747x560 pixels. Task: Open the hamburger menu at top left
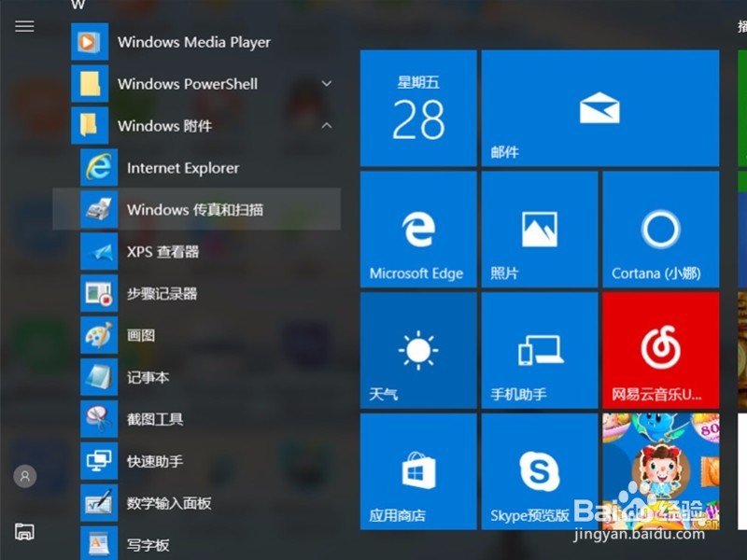24,26
